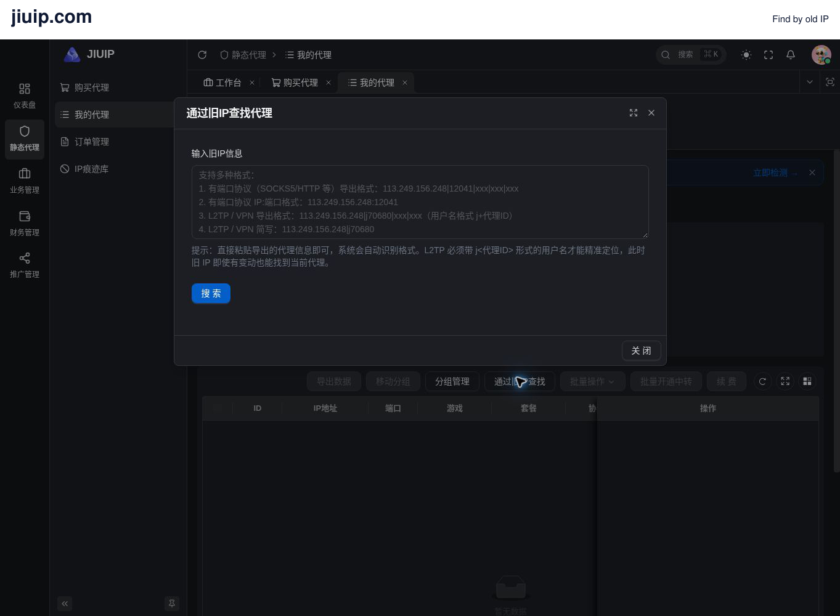Collapse the sidebar with the double-chevron
The image size is (840, 616).
65,604
